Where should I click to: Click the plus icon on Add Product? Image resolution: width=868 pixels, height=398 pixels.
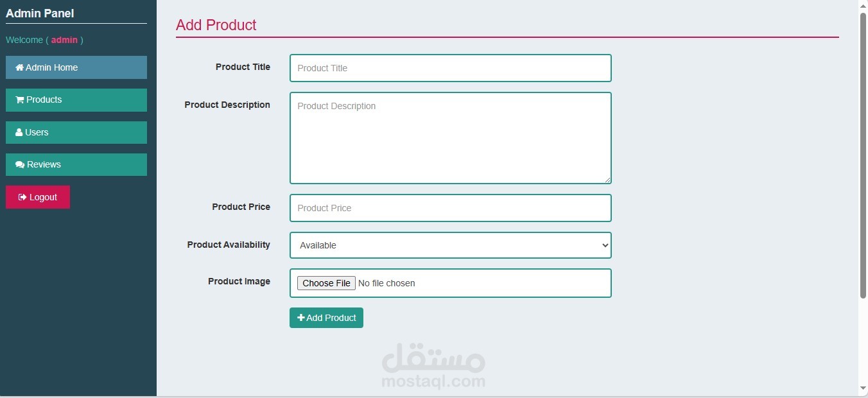301,318
